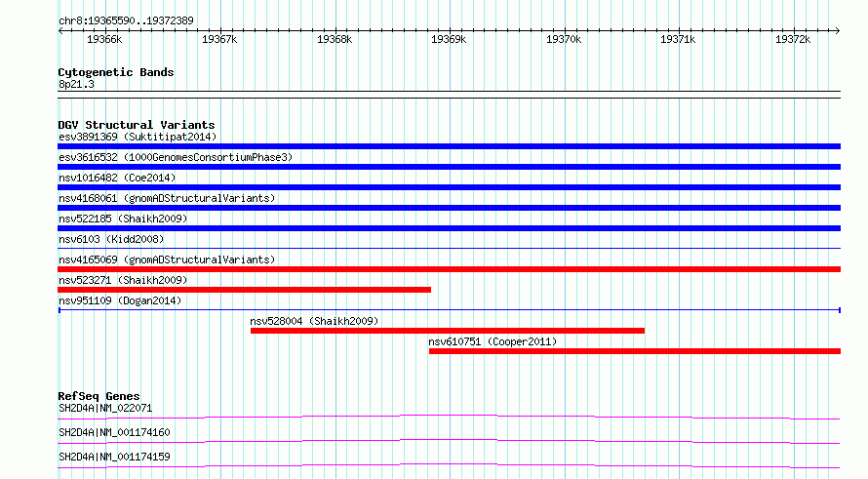Click the ruler's left arrow end
Screen dimensions: 868x479
[x=60, y=31]
